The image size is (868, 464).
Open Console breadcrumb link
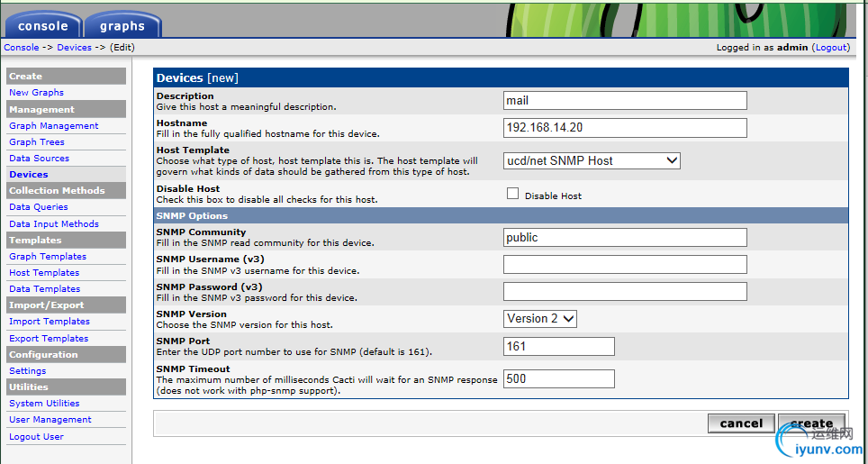22,48
